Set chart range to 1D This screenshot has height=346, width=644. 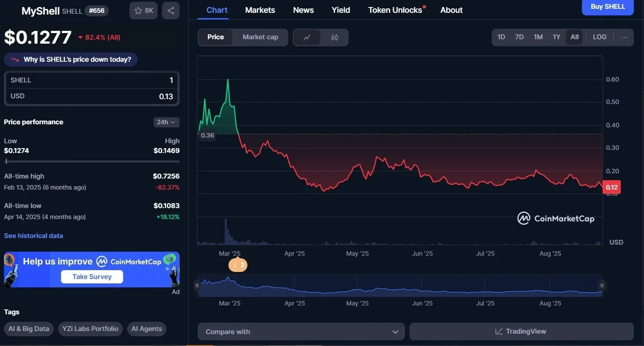[501, 37]
